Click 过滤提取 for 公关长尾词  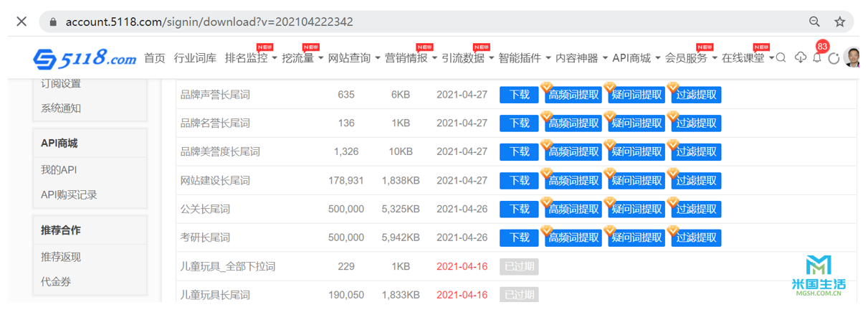click(x=696, y=210)
